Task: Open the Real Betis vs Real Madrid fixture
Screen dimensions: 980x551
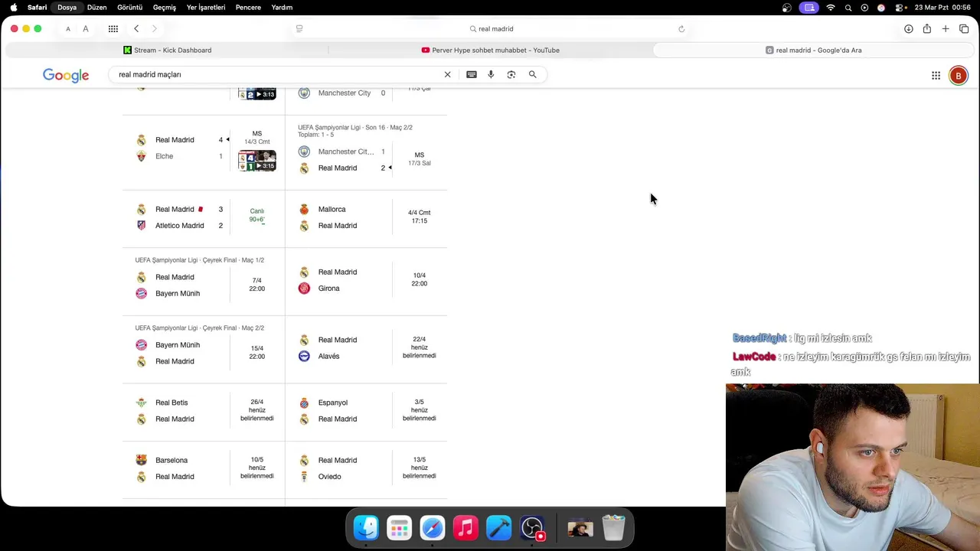Action: point(203,412)
